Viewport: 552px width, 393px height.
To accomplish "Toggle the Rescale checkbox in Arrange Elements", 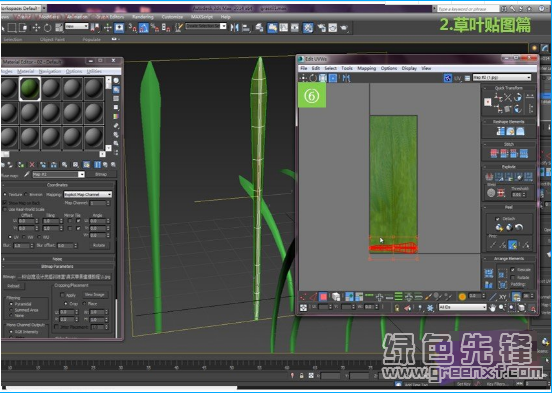I will pos(513,269).
